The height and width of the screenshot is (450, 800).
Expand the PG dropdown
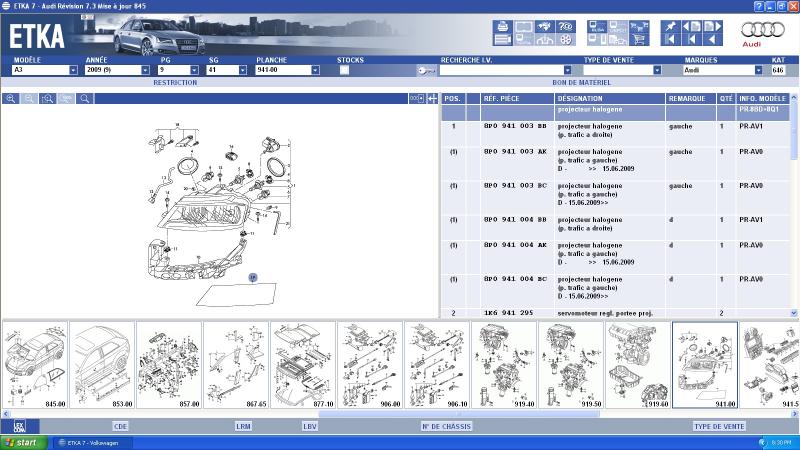(194, 70)
